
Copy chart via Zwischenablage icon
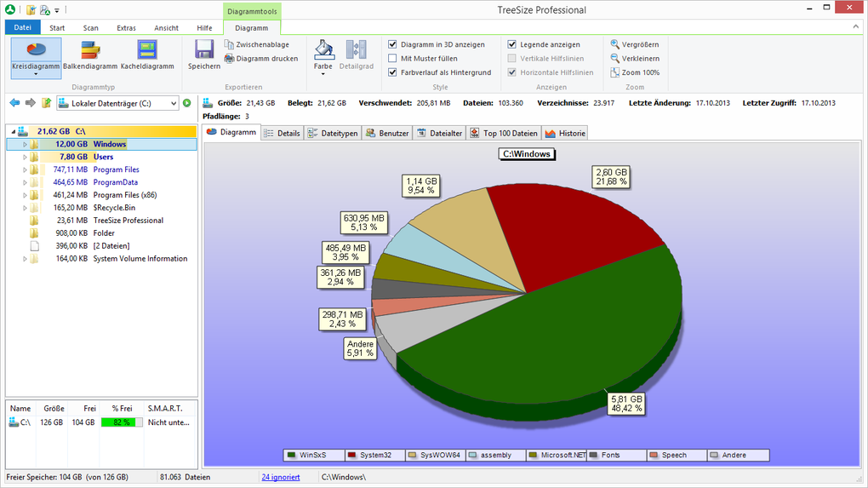point(229,44)
